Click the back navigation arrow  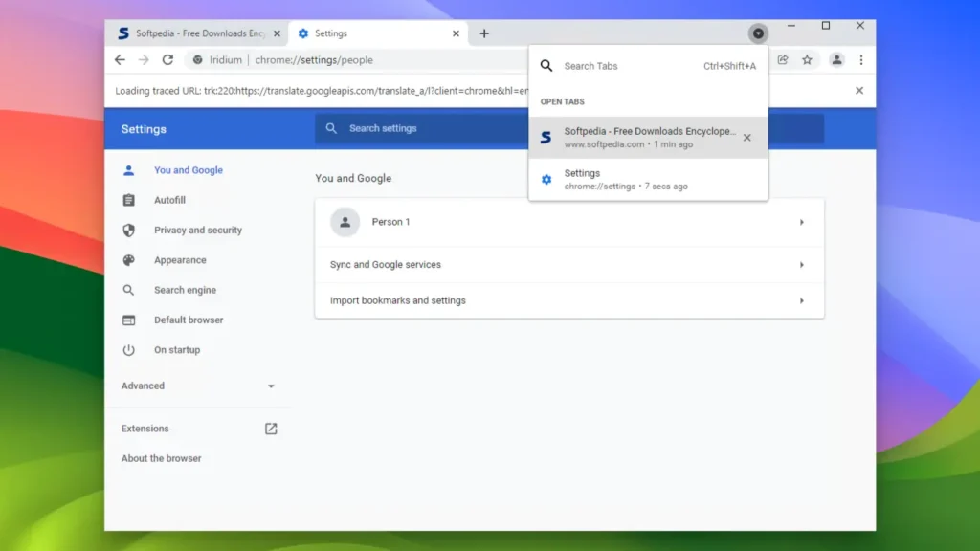pyautogui.click(x=120, y=59)
